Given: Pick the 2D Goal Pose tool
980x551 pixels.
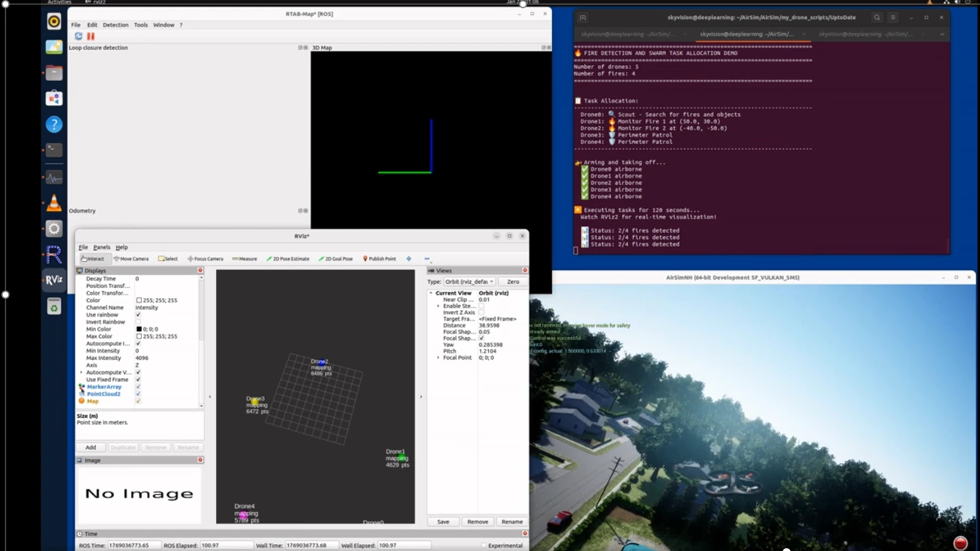Looking at the screenshot, I should (x=336, y=259).
